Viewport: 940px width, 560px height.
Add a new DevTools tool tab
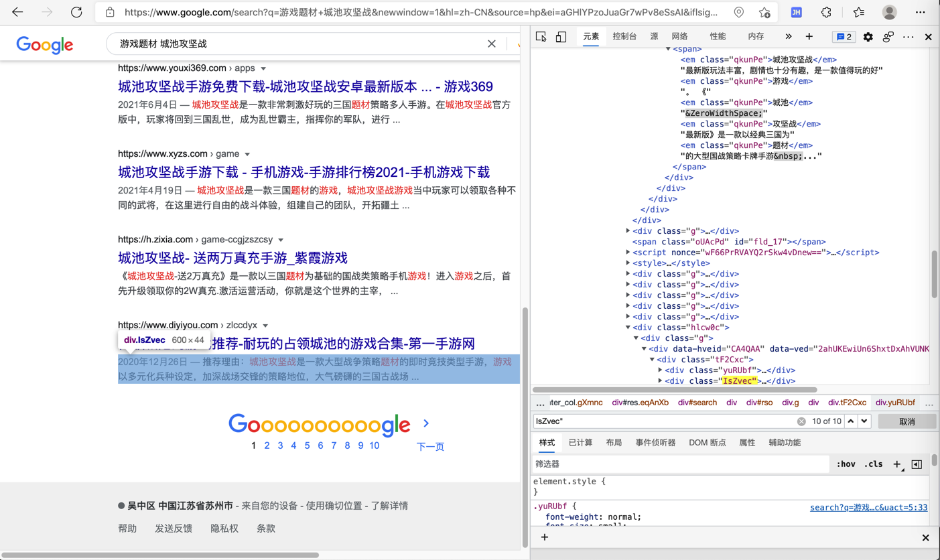[x=809, y=37]
